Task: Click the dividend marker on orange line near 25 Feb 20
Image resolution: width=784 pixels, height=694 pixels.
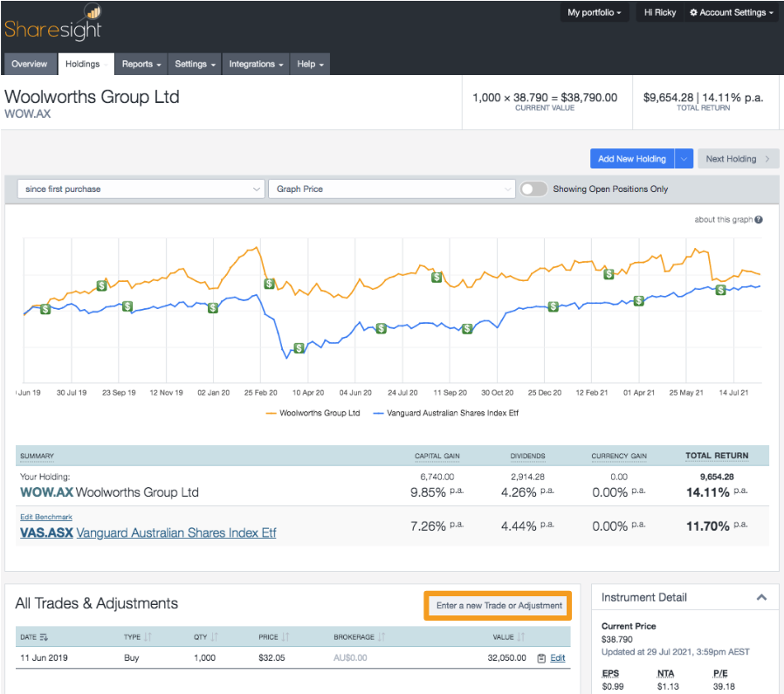Action: pyautogui.click(x=270, y=284)
